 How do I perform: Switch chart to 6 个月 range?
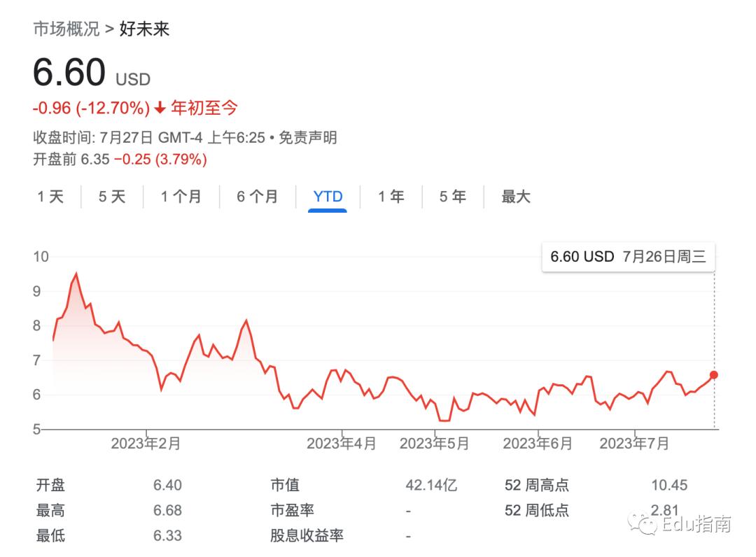(257, 197)
